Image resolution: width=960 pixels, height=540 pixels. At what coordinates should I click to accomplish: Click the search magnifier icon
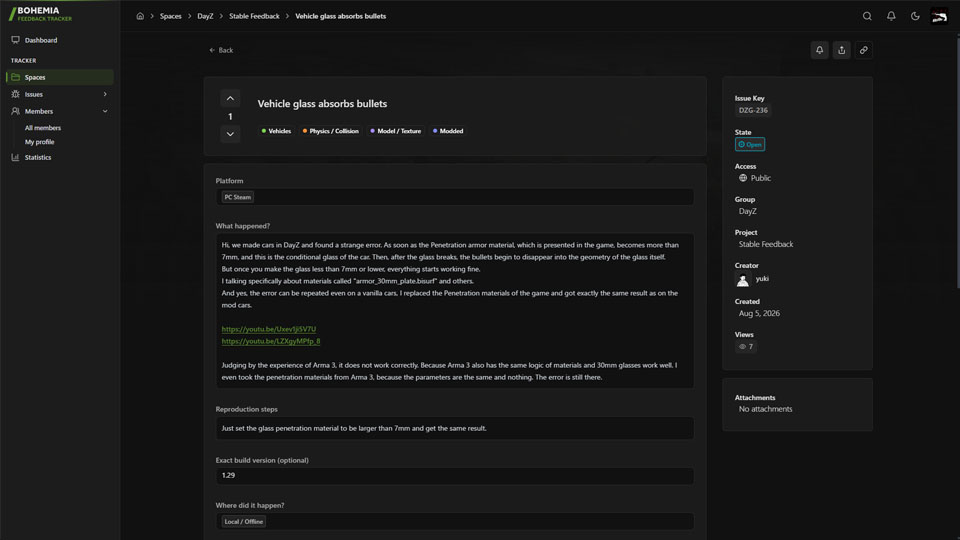867,16
